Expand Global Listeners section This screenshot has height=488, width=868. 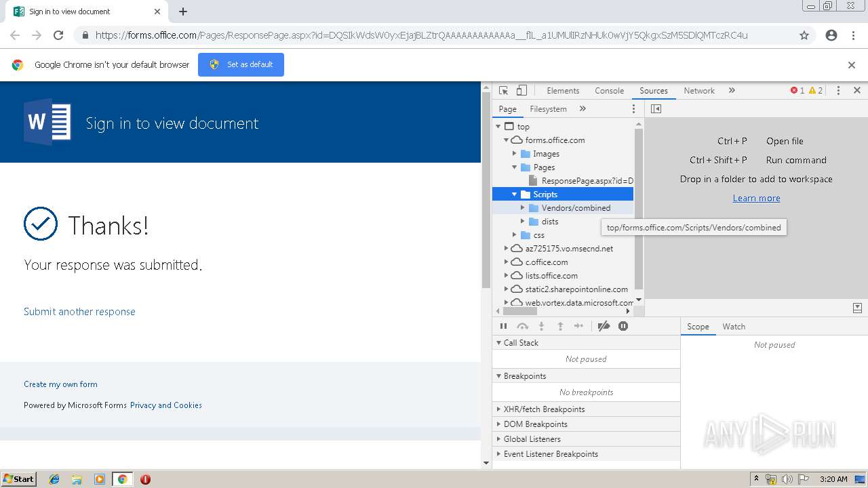tap(586, 439)
